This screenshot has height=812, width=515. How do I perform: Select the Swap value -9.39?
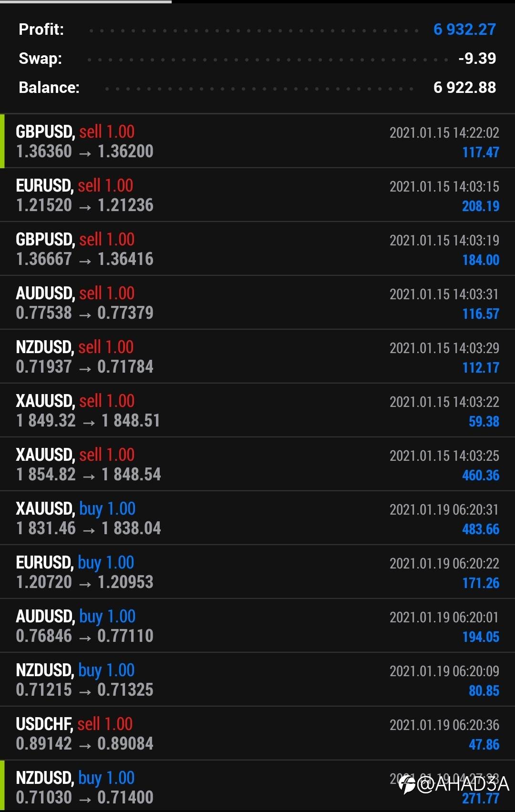tap(477, 59)
